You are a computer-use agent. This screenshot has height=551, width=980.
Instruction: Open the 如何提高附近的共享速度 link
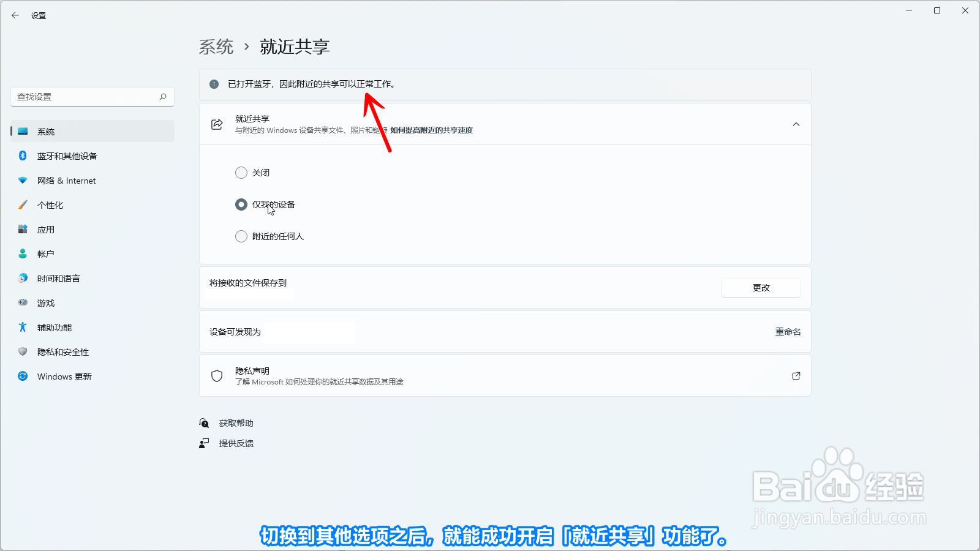tap(431, 130)
